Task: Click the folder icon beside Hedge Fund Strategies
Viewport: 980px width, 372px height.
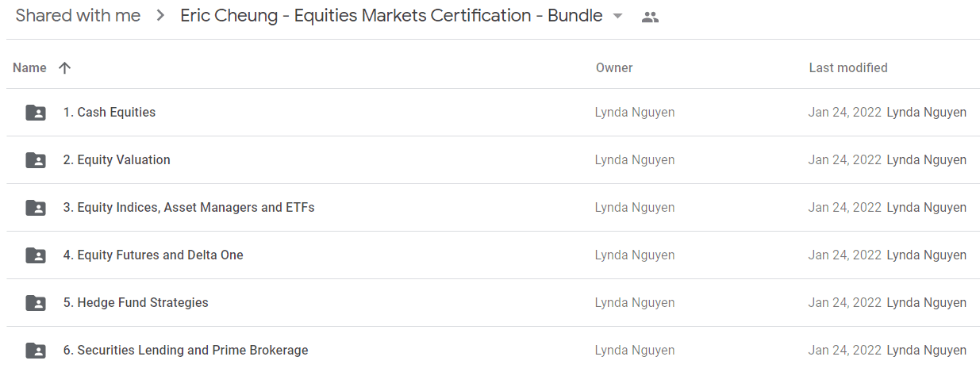Action: pos(36,303)
